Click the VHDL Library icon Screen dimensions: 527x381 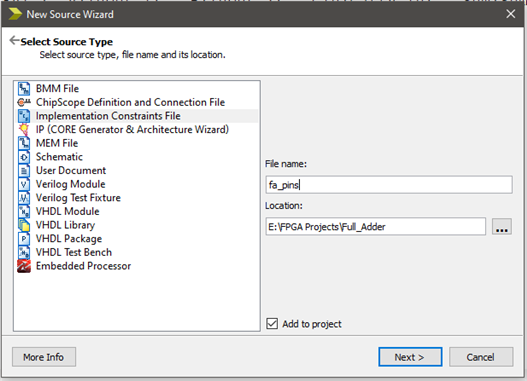[x=24, y=225]
